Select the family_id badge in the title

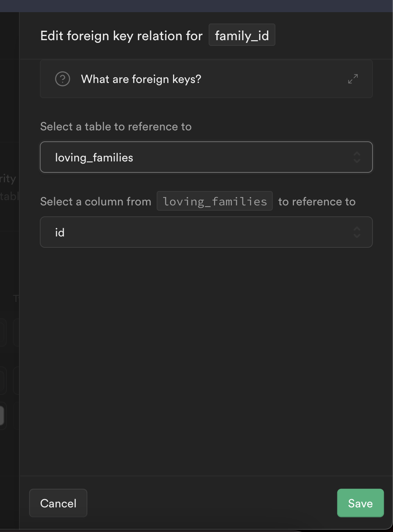tap(242, 35)
